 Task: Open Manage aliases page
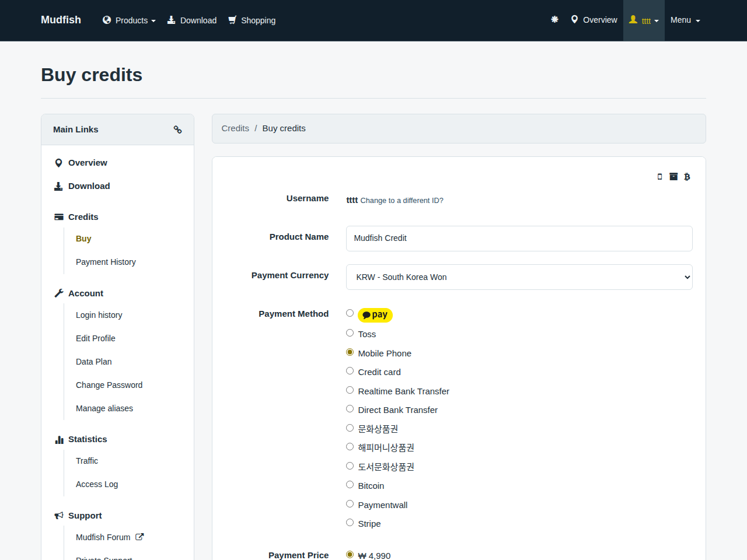pyautogui.click(x=104, y=408)
